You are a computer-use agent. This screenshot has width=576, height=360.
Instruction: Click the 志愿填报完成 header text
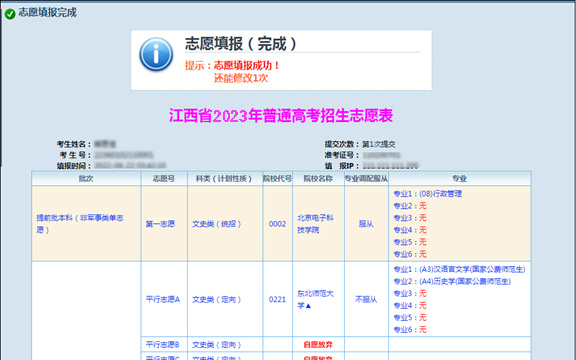tap(48, 12)
